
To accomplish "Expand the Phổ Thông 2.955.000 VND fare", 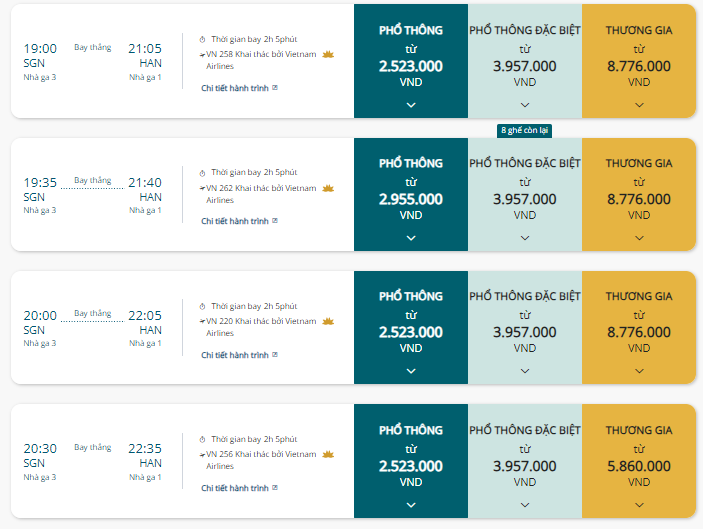I will 411,238.
